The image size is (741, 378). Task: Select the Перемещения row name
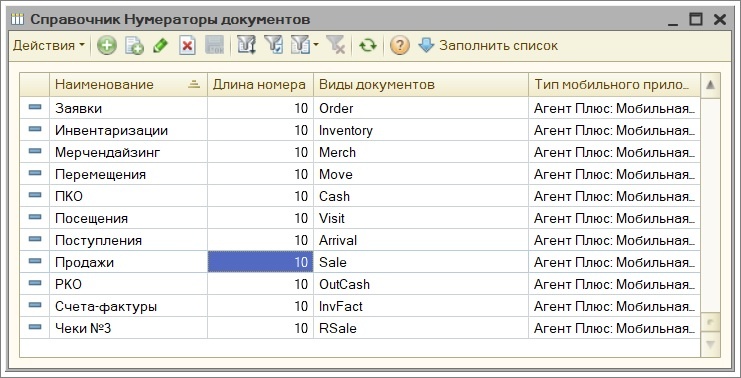coord(100,174)
